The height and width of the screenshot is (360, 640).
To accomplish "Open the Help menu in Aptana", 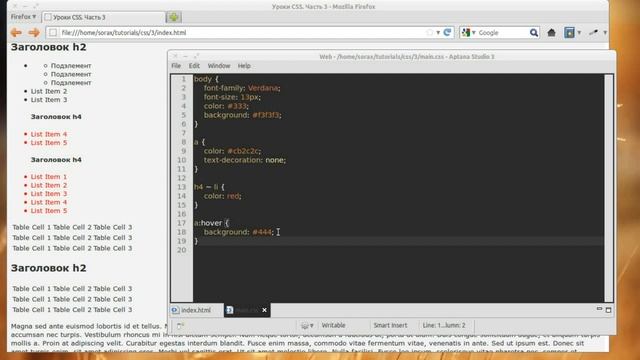I will click(x=244, y=66).
